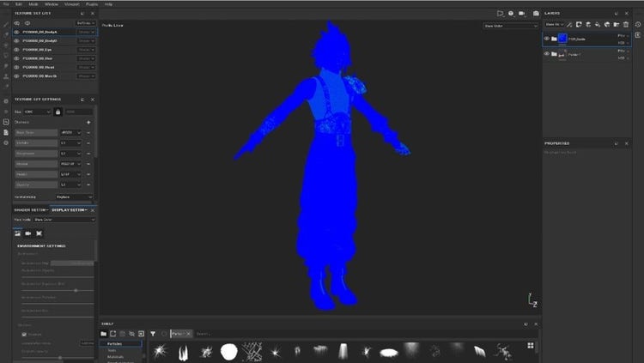Switch to the Shader Settings tab

click(x=31, y=210)
